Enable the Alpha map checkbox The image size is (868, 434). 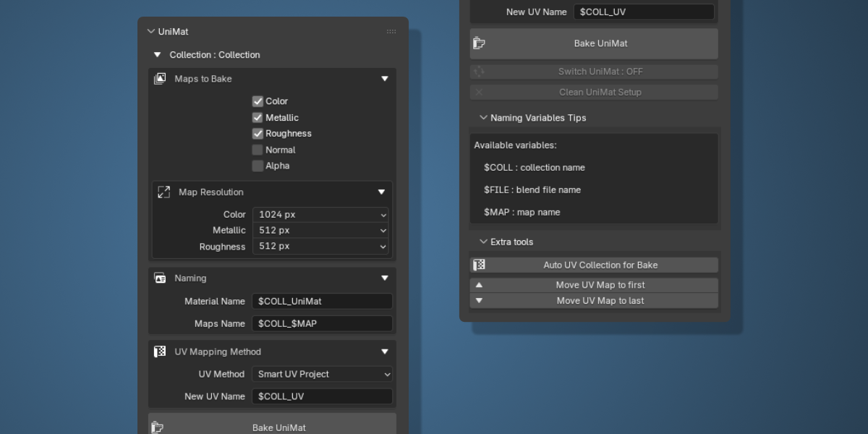258,166
